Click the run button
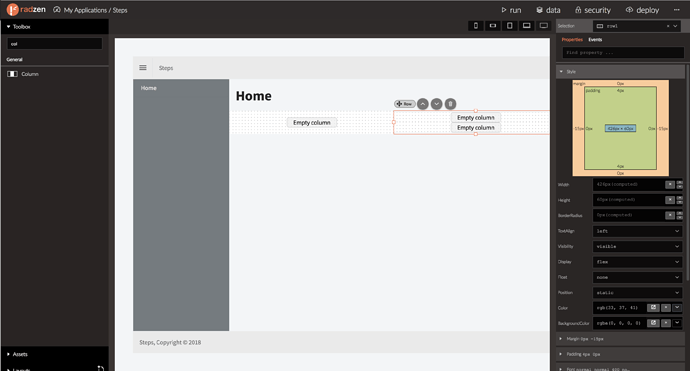Image resolution: width=690 pixels, height=371 pixels. 511,10
